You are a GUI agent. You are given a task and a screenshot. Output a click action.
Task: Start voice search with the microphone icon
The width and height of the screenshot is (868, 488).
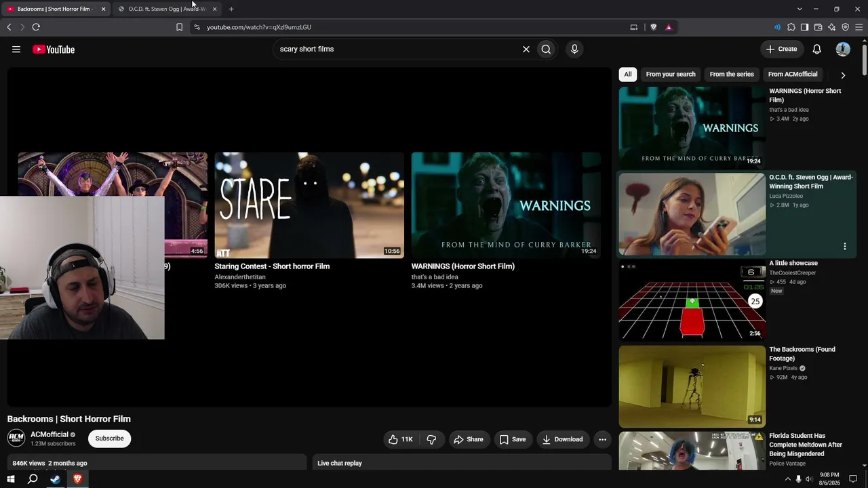coord(574,49)
